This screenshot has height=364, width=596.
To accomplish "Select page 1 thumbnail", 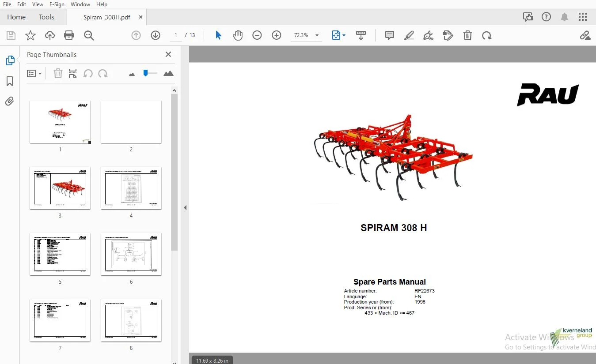I will [x=60, y=122].
